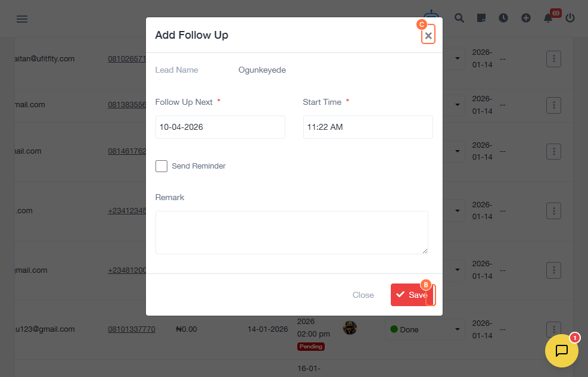Open the hamburger sidebar menu

pyautogui.click(x=22, y=18)
